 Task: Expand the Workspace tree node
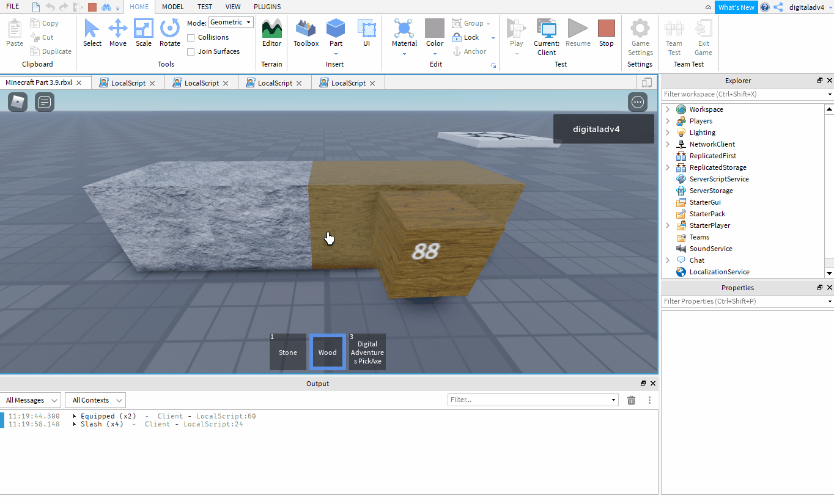pyautogui.click(x=668, y=109)
